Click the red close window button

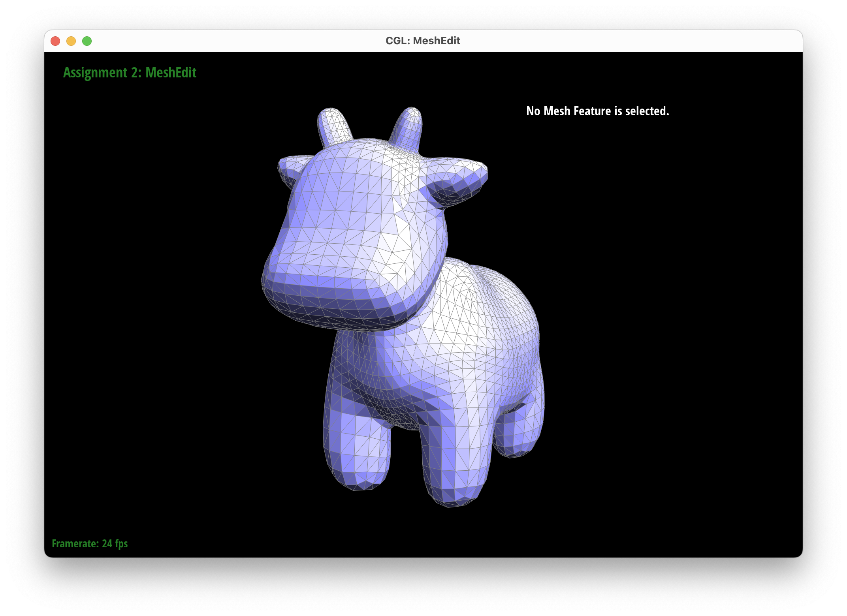pos(55,41)
